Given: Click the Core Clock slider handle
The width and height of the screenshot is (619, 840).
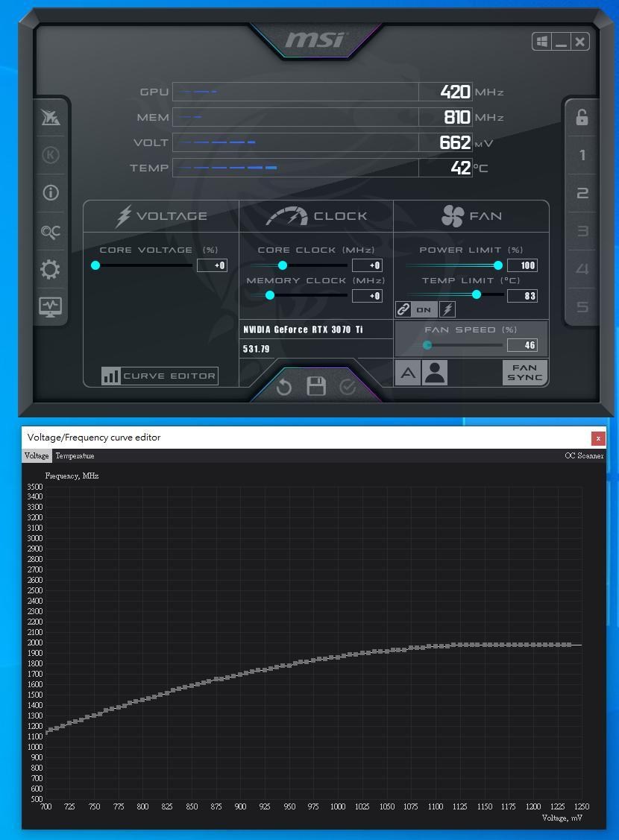Looking at the screenshot, I should pyautogui.click(x=283, y=265).
